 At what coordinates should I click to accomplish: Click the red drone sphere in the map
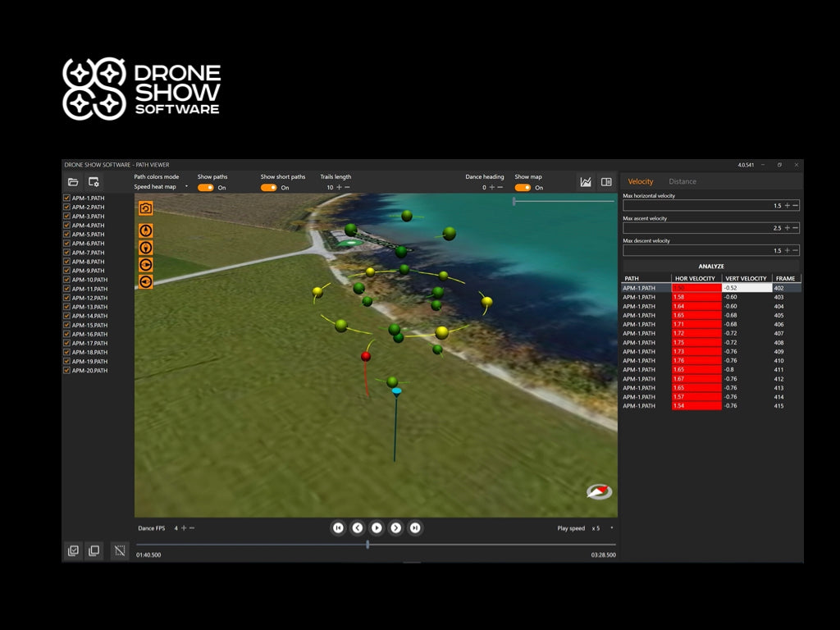coord(366,356)
